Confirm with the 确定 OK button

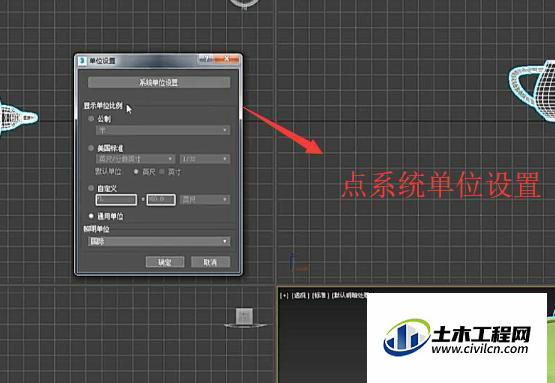tap(165, 262)
